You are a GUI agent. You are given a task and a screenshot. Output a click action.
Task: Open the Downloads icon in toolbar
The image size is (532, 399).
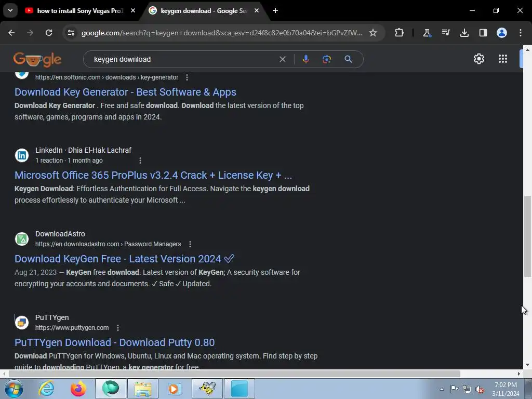click(x=464, y=33)
